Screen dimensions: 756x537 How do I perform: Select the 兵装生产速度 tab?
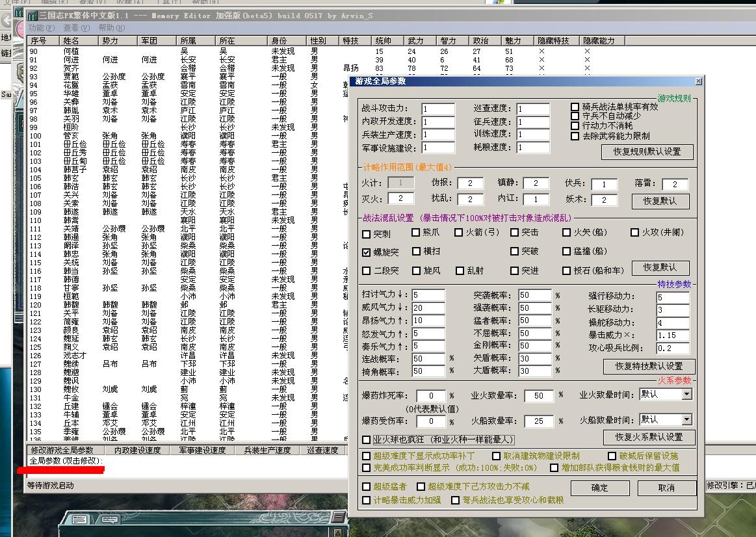[267, 450]
